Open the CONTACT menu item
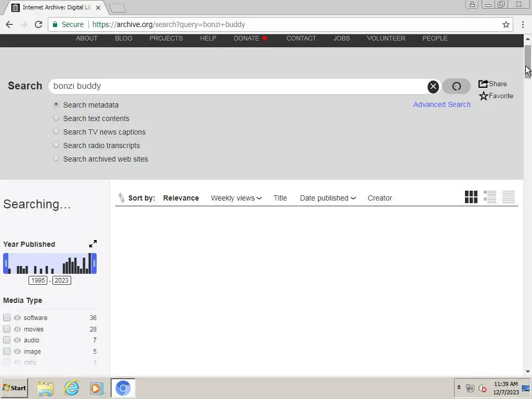Screen dimensions: 532x399 click(301, 38)
